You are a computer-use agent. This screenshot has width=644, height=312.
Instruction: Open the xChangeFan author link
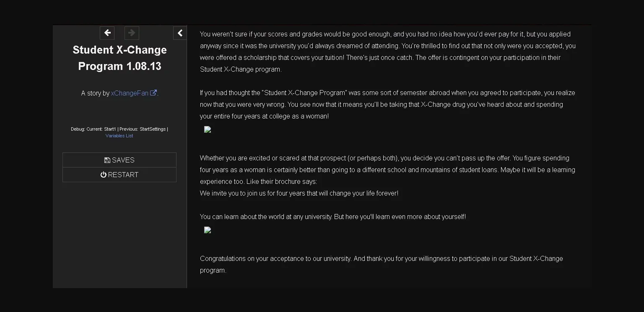pos(130,93)
